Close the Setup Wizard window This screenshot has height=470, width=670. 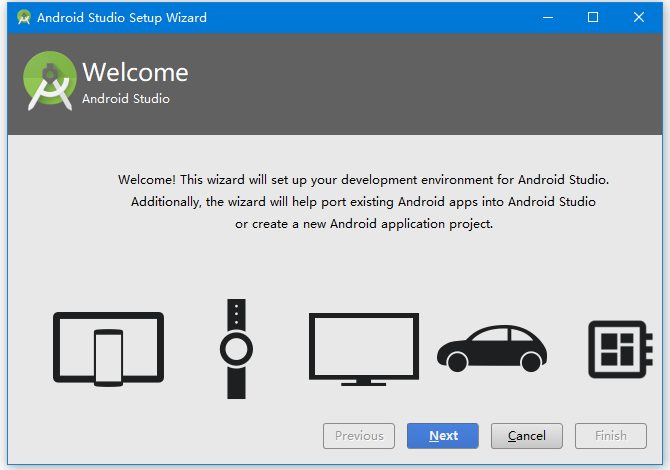(639, 17)
